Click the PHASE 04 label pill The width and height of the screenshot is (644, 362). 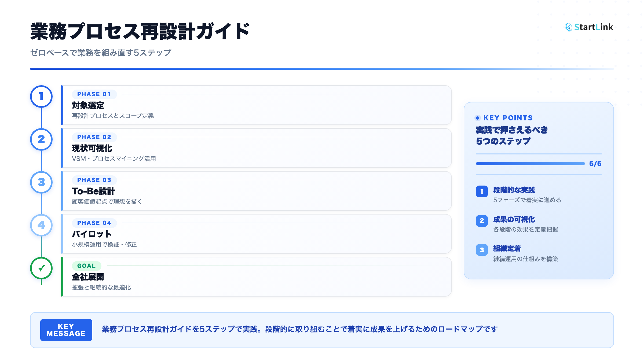click(94, 223)
